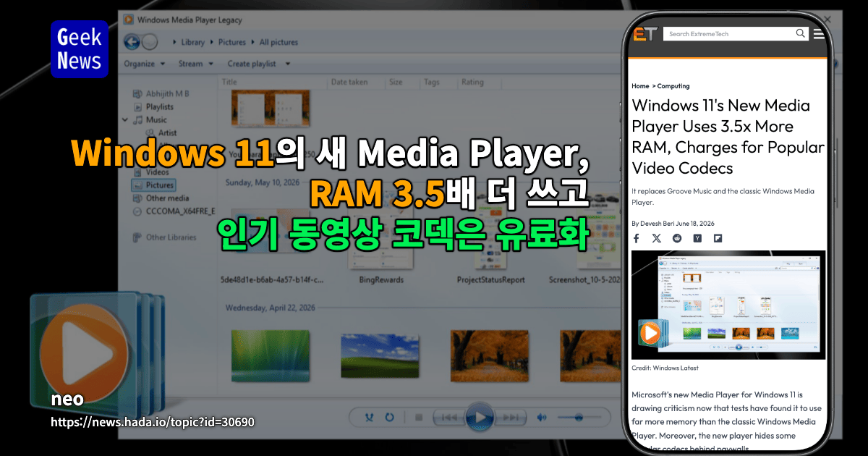Share the article on Flipboard

[x=718, y=238]
